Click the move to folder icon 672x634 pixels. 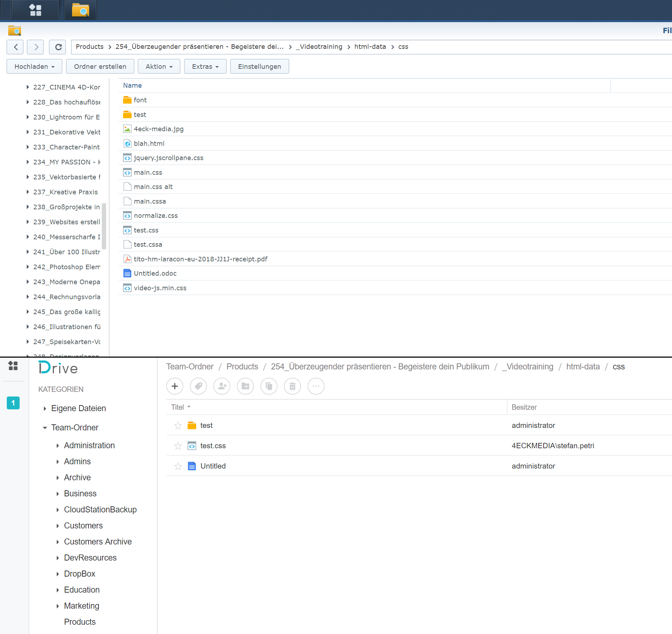245,386
